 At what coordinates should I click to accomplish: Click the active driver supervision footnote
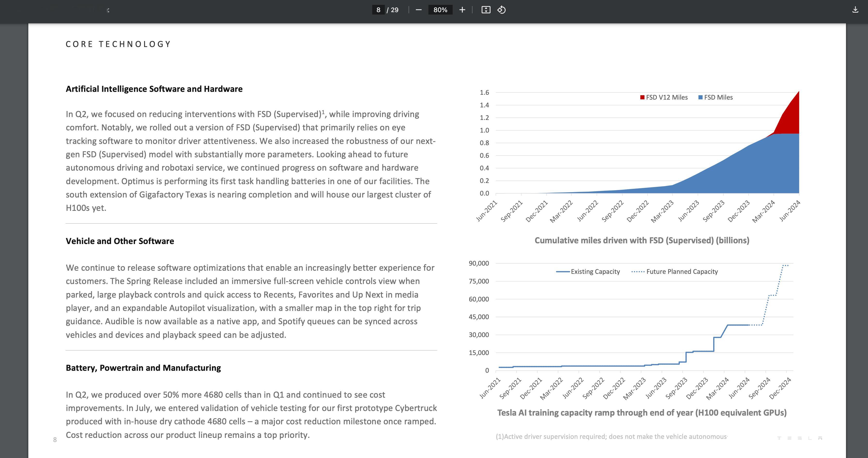pyautogui.click(x=612, y=436)
